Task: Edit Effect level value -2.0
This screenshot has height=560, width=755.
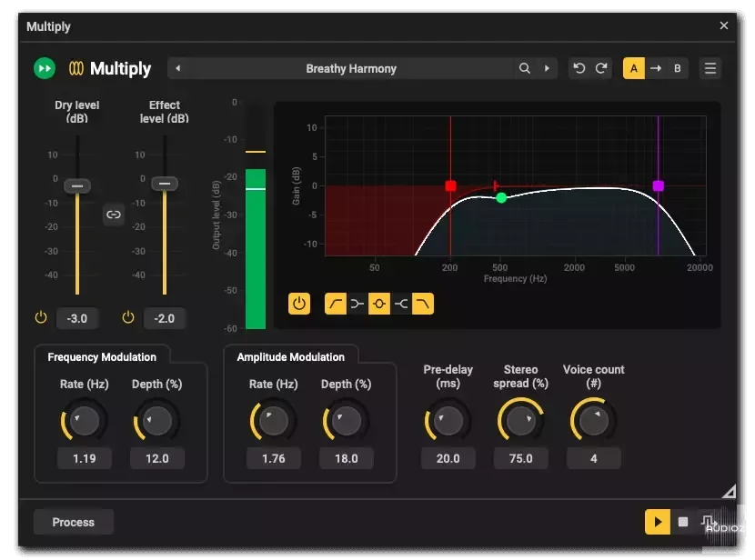Action: (x=165, y=318)
